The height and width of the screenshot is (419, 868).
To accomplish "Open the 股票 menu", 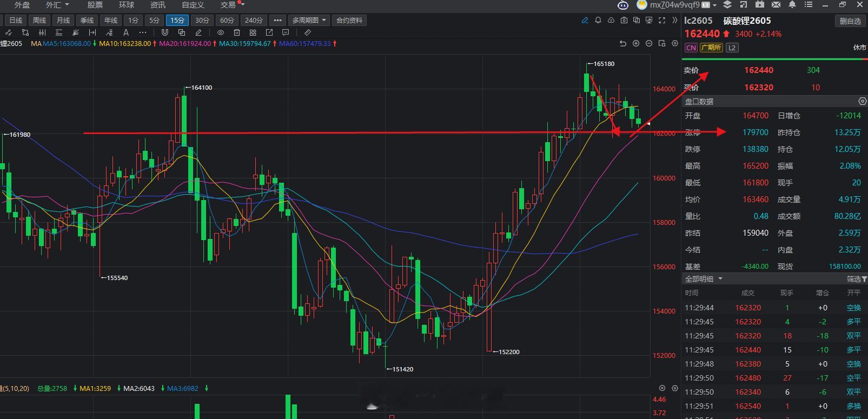I will tap(95, 5).
